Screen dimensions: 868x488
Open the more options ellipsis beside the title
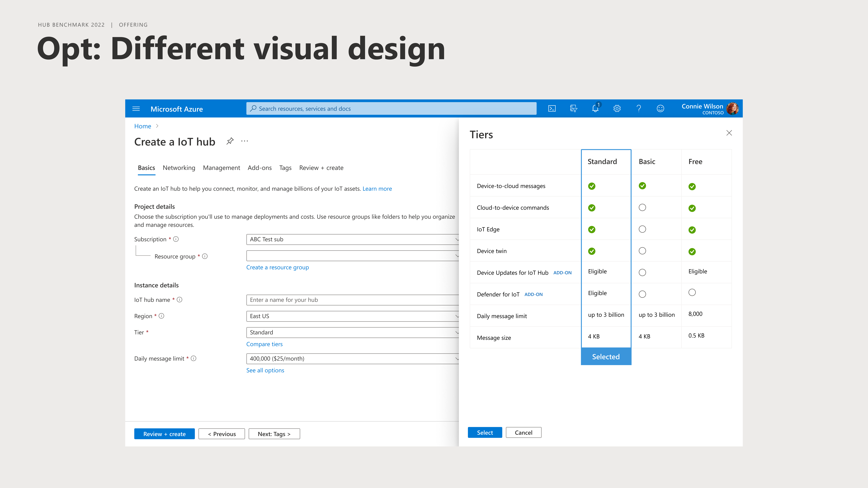(245, 141)
